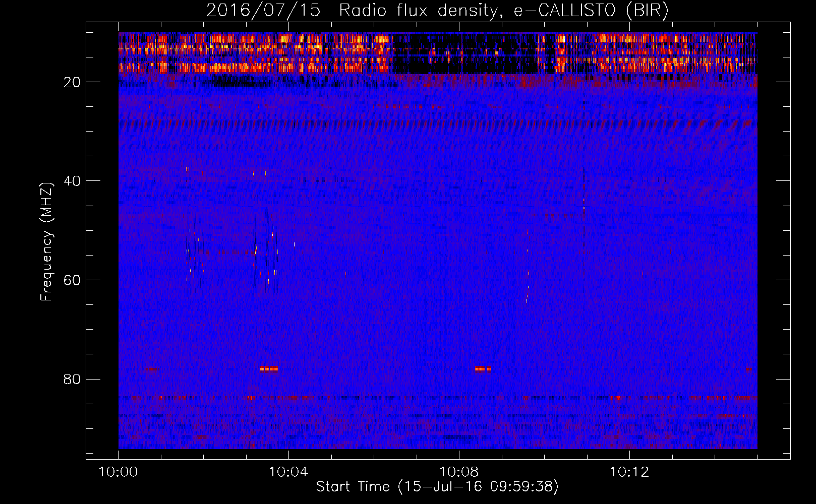
Task: Click the 80 MHz frequency tick label
Action: tap(73, 379)
